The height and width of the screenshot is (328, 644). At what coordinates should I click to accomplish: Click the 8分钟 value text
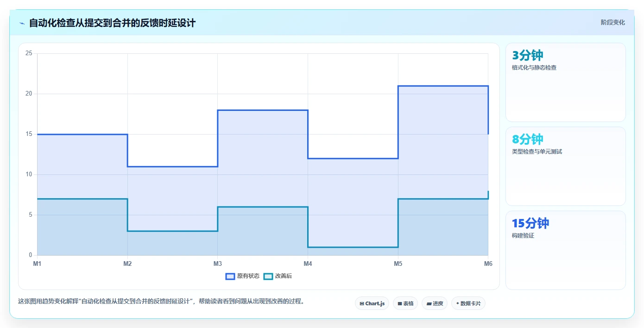coord(528,139)
